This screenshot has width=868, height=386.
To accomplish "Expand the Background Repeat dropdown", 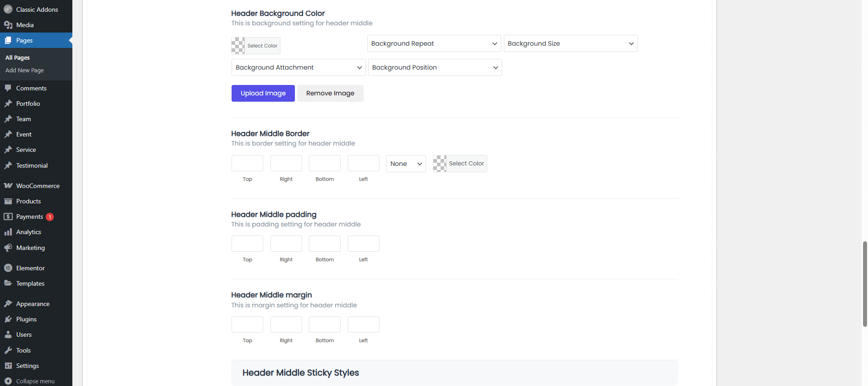I will tap(434, 43).
